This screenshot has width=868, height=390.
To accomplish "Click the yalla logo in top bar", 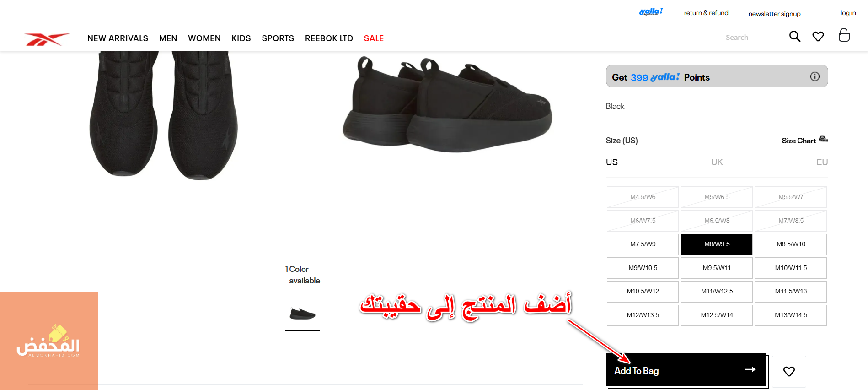I will tap(651, 12).
